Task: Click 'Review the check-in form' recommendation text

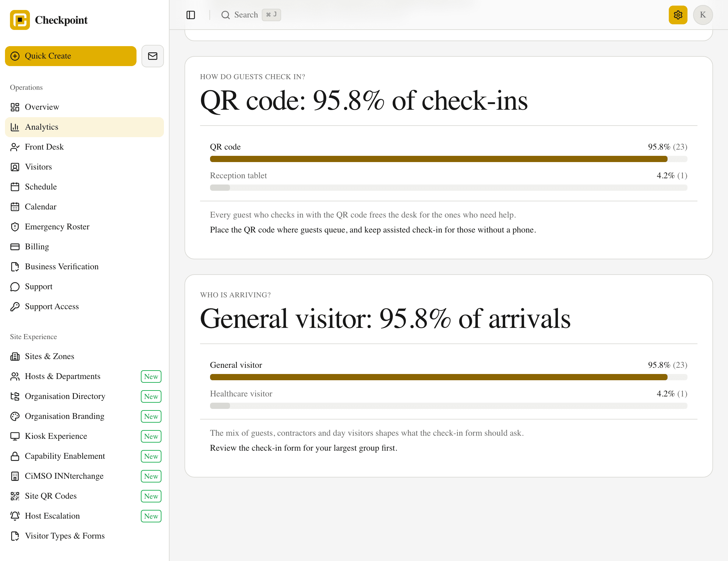Action: (x=304, y=448)
